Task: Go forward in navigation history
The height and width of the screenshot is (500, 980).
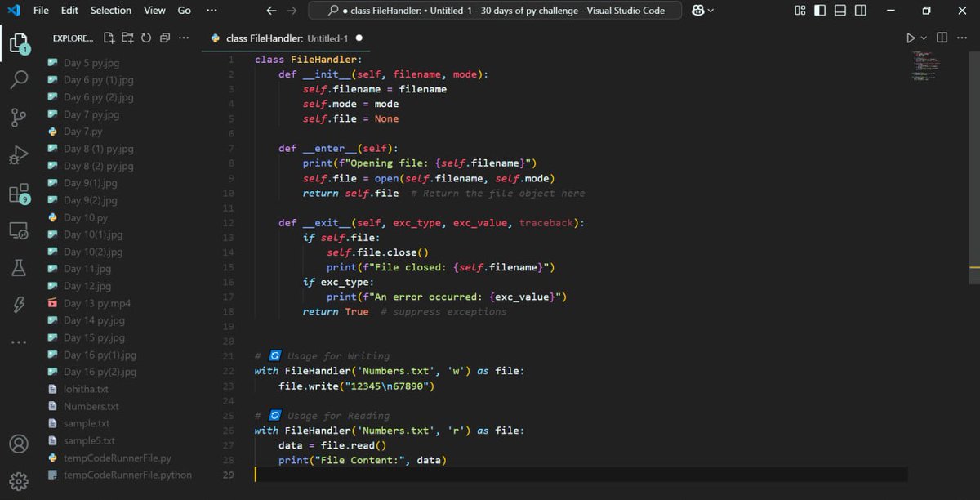Action: (292, 11)
